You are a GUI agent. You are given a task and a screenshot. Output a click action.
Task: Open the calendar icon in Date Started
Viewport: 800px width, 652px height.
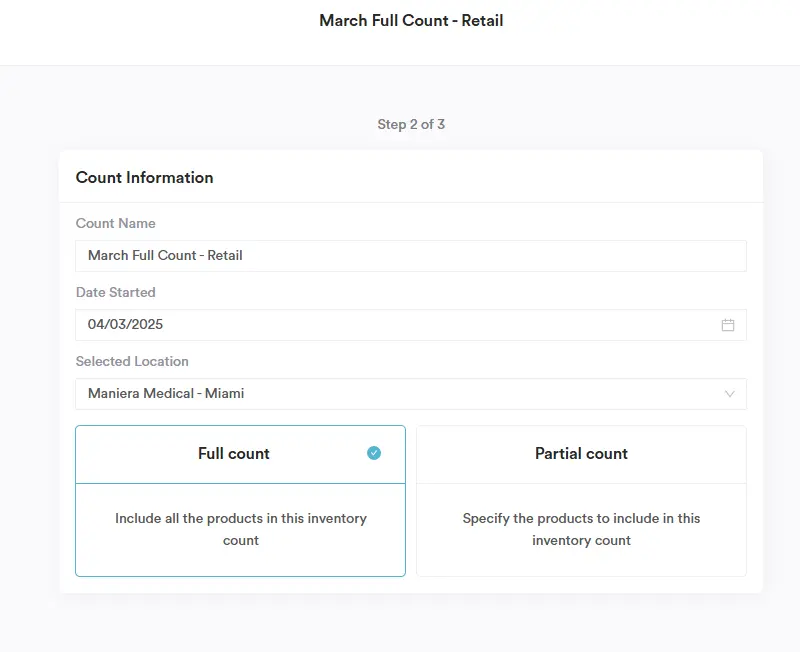[727, 325]
